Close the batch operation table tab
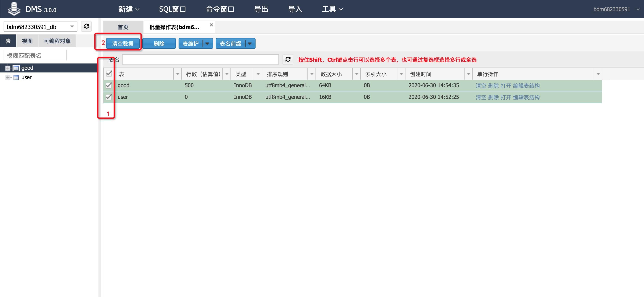644x297 pixels. [211, 25]
